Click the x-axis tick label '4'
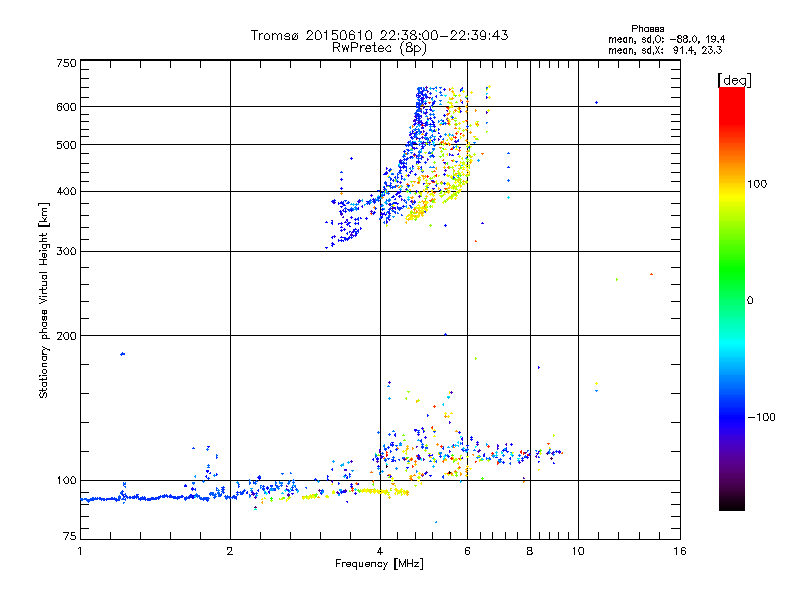800x600 pixels. [x=380, y=551]
